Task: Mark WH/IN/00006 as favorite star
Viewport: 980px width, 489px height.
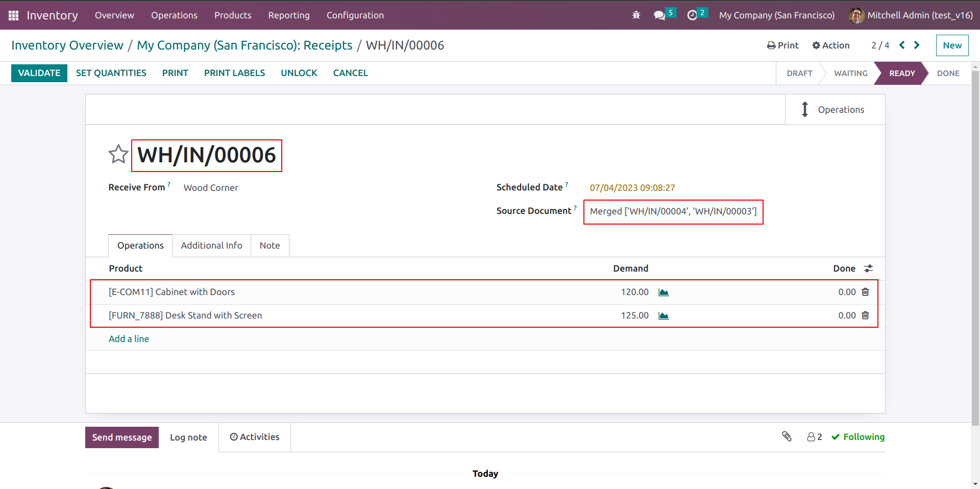Action: pyautogui.click(x=118, y=154)
